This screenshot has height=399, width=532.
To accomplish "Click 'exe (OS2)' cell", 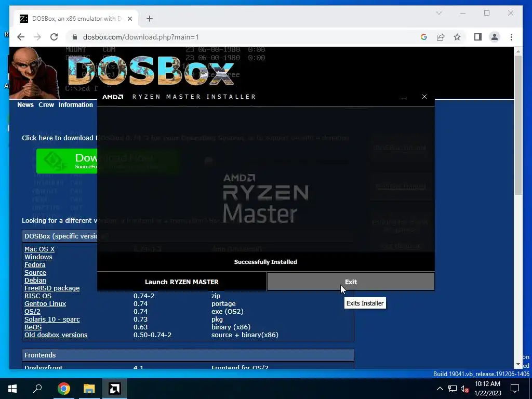I will click(228, 312).
